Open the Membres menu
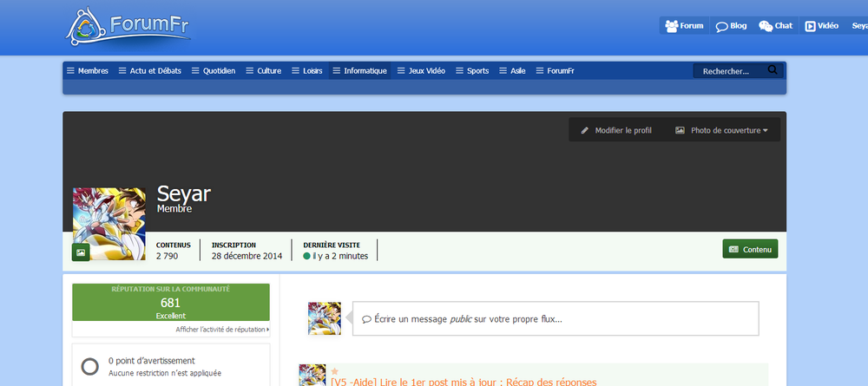 point(87,71)
